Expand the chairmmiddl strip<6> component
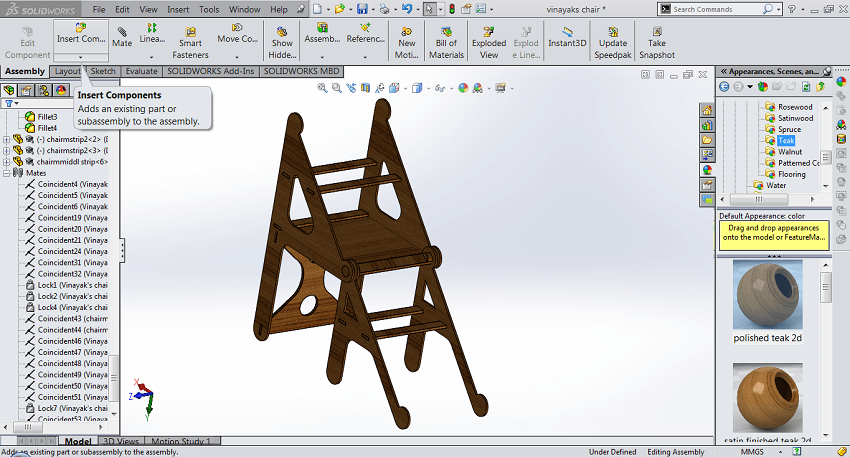 [7, 162]
